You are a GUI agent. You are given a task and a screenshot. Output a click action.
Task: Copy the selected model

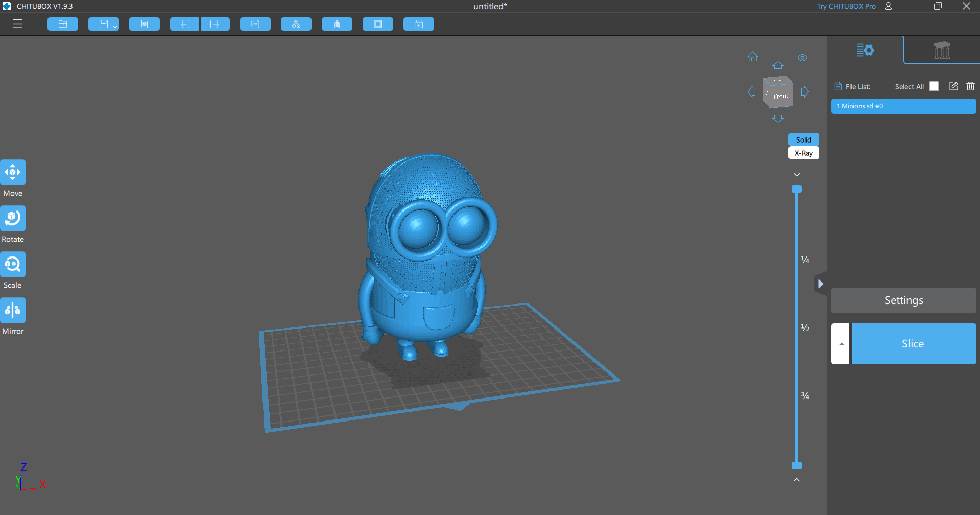(255, 24)
